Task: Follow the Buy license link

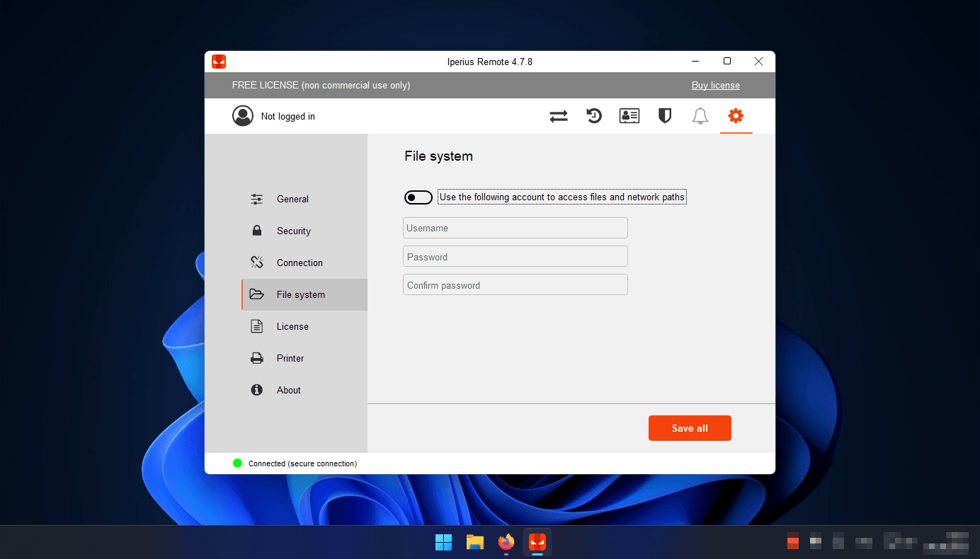Action: point(716,85)
